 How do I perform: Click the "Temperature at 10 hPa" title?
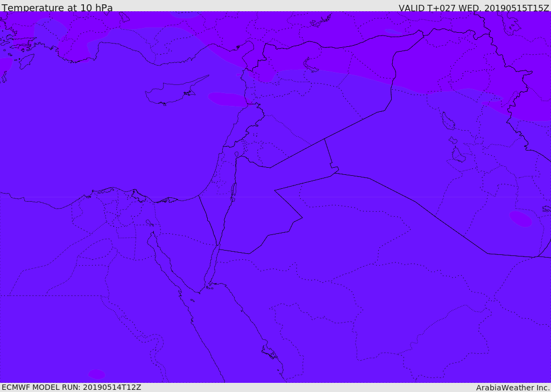(x=57, y=8)
